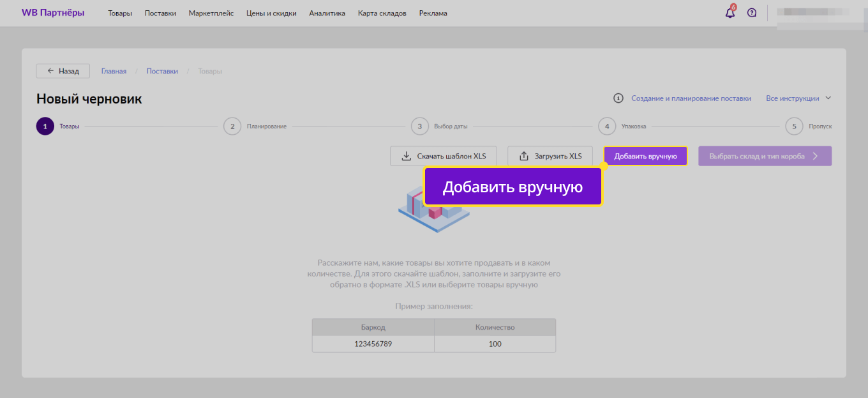Open the Поставки menu item

coord(160,13)
